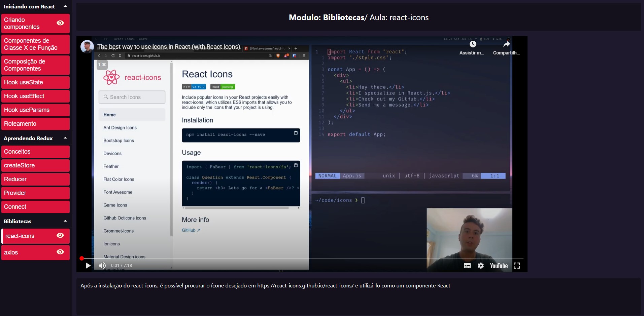Mute the video volume speaker icon

point(102,266)
